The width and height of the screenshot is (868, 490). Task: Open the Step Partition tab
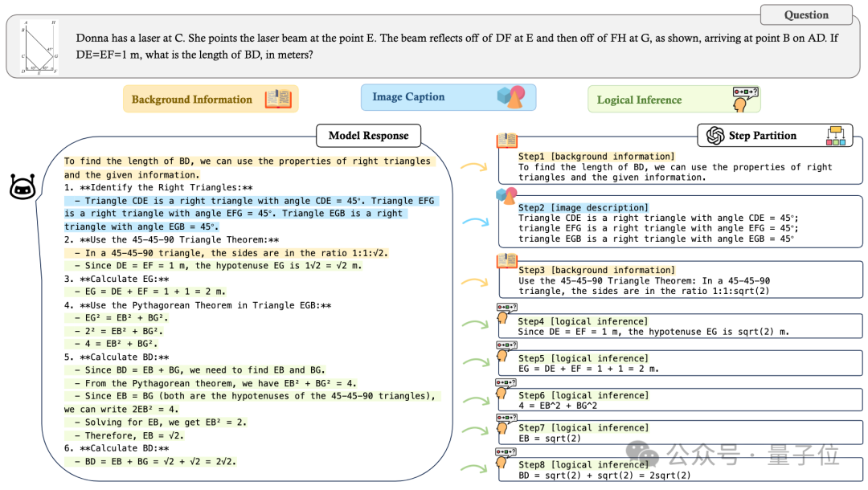775,136
